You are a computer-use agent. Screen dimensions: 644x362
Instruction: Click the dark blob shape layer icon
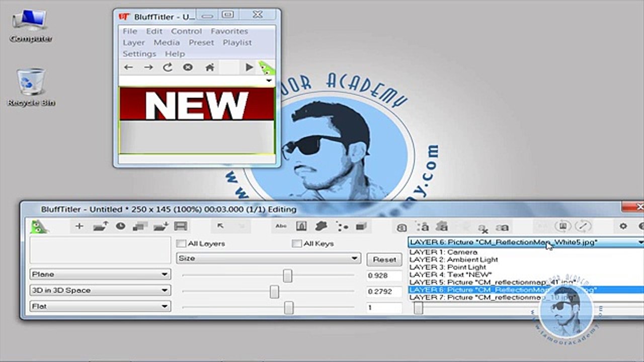(321, 226)
